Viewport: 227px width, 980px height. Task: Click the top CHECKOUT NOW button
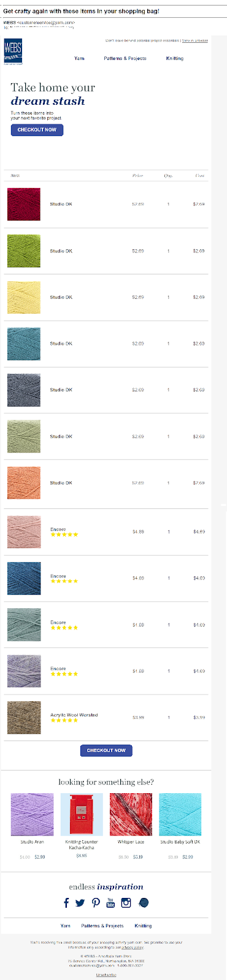point(37,130)
